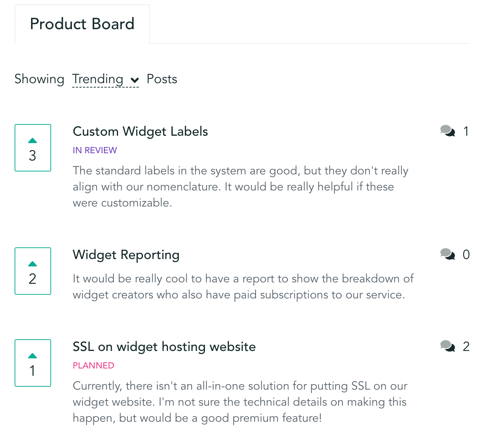
Task: Click the IN REVIEW status label
Action: click(95, 150)
